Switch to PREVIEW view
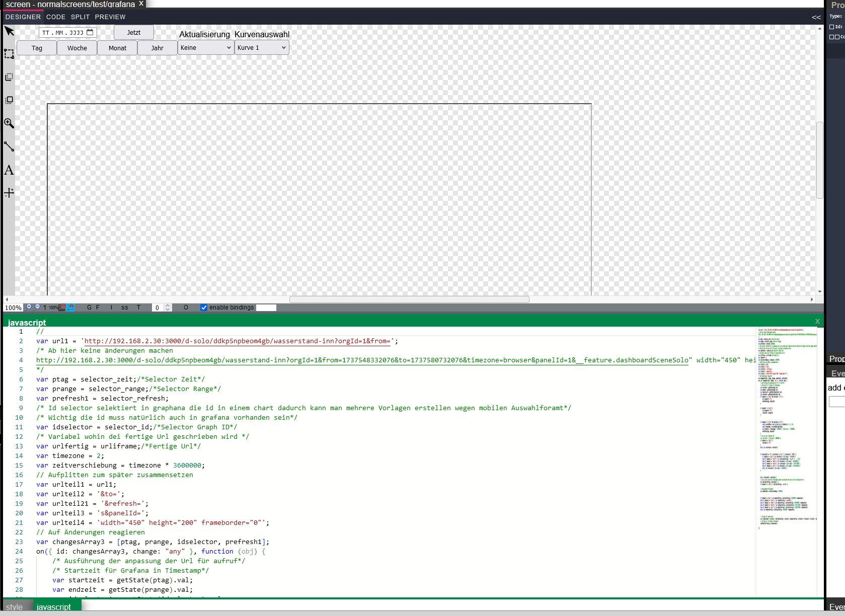This screenshot has width=845, height=616. [x=110, y=17]
